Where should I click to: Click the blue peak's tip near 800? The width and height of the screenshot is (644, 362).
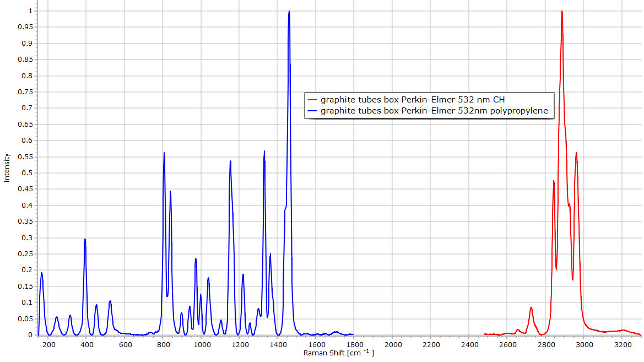(x=164, y=153)
